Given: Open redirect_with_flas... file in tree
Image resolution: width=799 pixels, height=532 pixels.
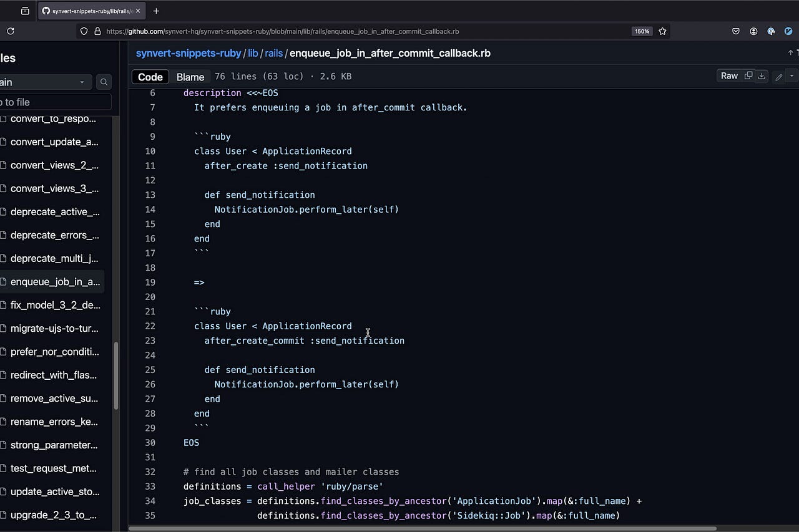Looking at the screenshot, I should [52, 375].
